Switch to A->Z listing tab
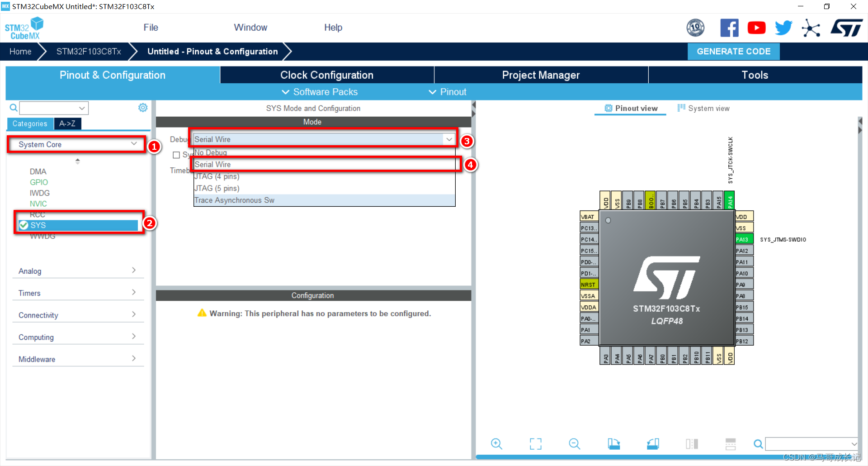The image size is (868, 466). pyautogui.click(x=67, y=124)
